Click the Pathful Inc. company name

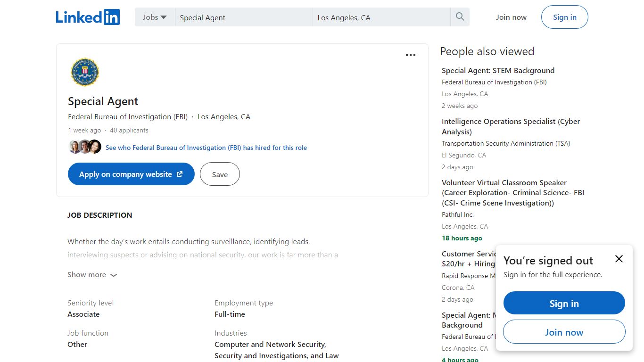(458, 214)
